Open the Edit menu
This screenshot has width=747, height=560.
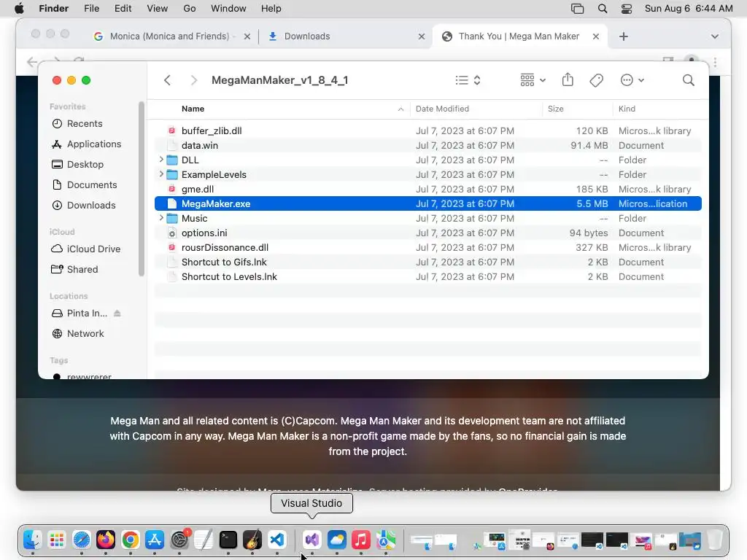click(x=123, y=9)
